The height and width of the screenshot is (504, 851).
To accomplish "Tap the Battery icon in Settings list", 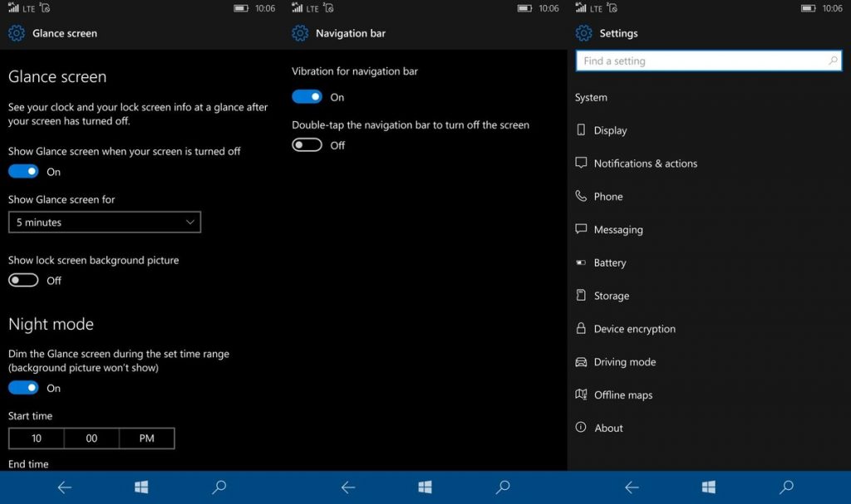I will click(x=581, y=262).
